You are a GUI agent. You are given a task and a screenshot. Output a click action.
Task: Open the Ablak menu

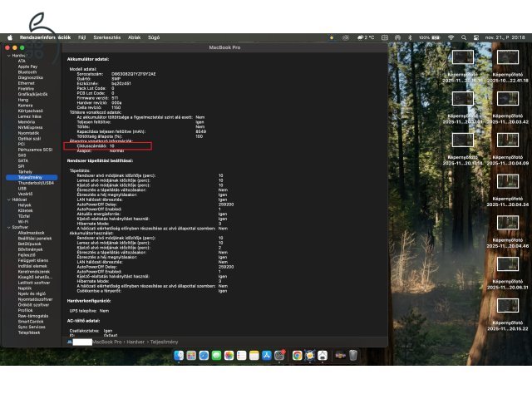click(x=135, y=37)
